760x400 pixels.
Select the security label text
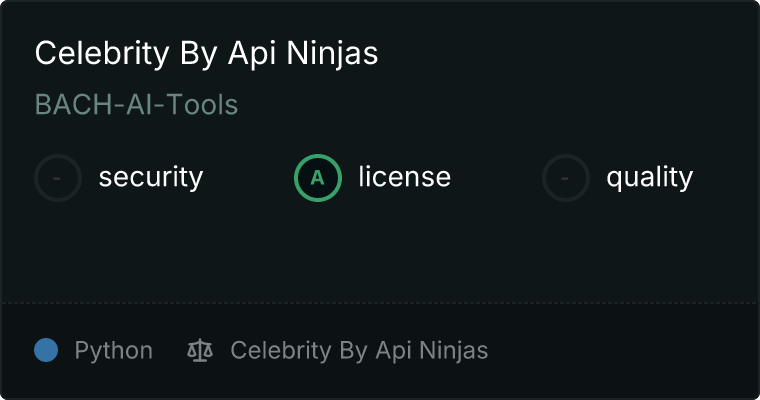[150, 178]
